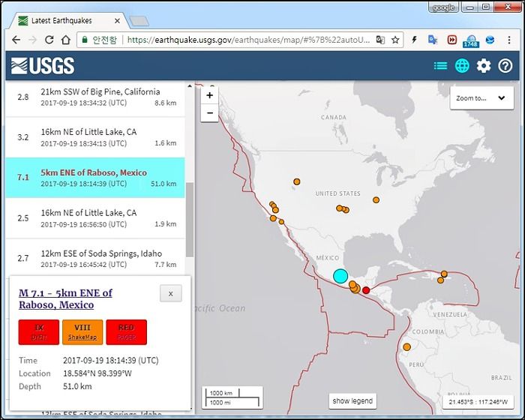Viewport: 525px width, 420px height.
Task: Click the red fast-forward extension icon
Action: pyautogui.click(x=451, y=40)
